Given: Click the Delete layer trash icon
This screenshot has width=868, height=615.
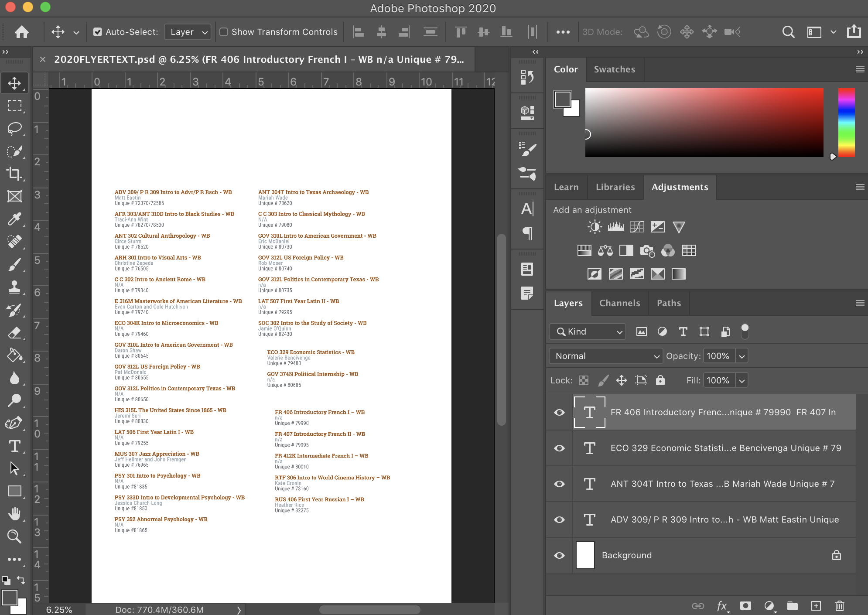Looking at the screenshot, I should pos(839,605).
